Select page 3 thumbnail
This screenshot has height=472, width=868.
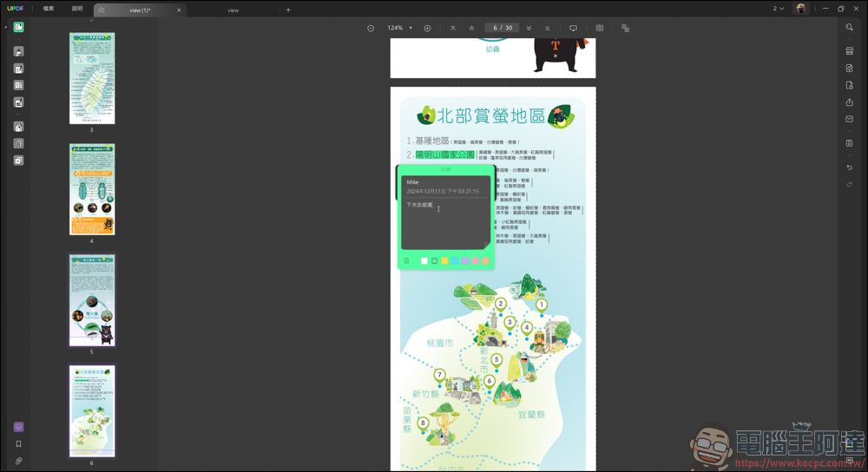point(92,78)
